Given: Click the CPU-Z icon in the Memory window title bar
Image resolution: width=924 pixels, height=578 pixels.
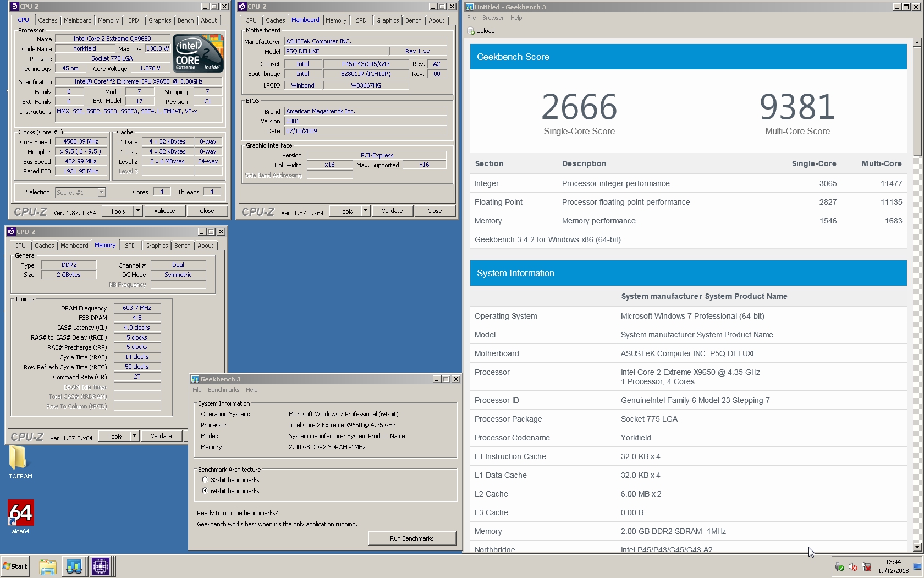Looking at the screenshot, I should [11, 232].
